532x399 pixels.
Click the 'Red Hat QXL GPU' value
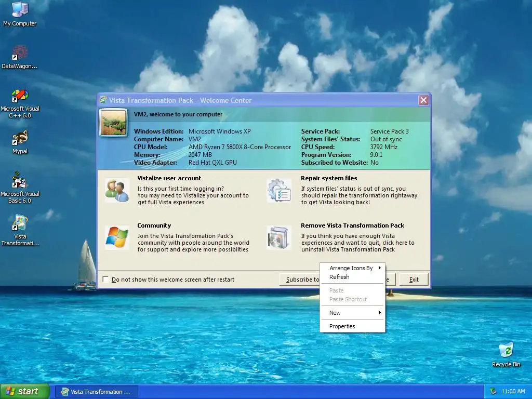click(x=212, y=163)
